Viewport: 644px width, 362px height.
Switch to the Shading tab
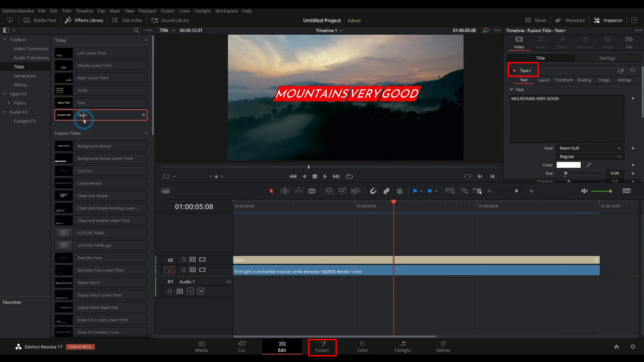coord(584,80)
